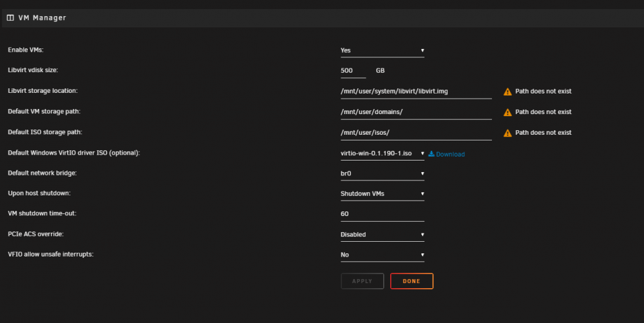Click the 'Default VM storage path:' label

click(x=44, y=112)
